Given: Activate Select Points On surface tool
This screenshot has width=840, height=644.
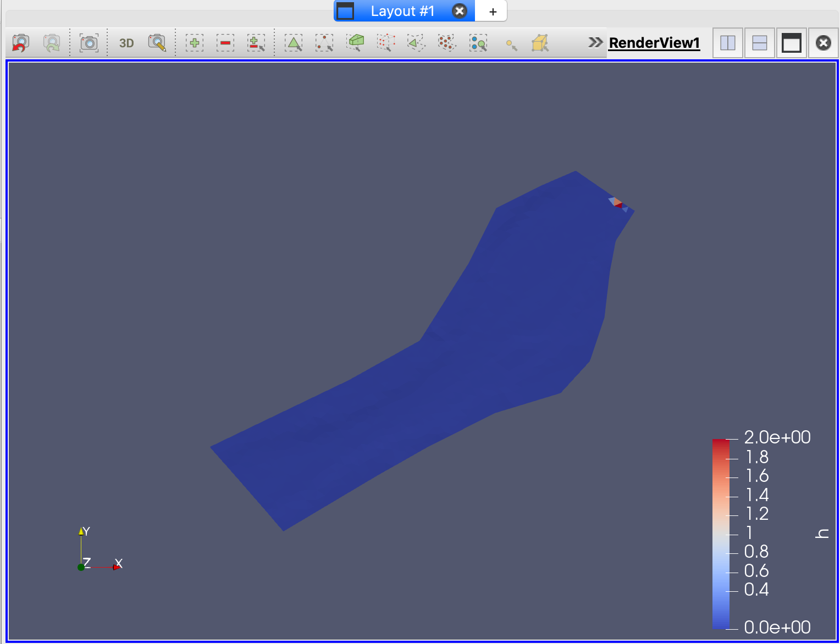Looking at the screenshot, I should (324, 43).
